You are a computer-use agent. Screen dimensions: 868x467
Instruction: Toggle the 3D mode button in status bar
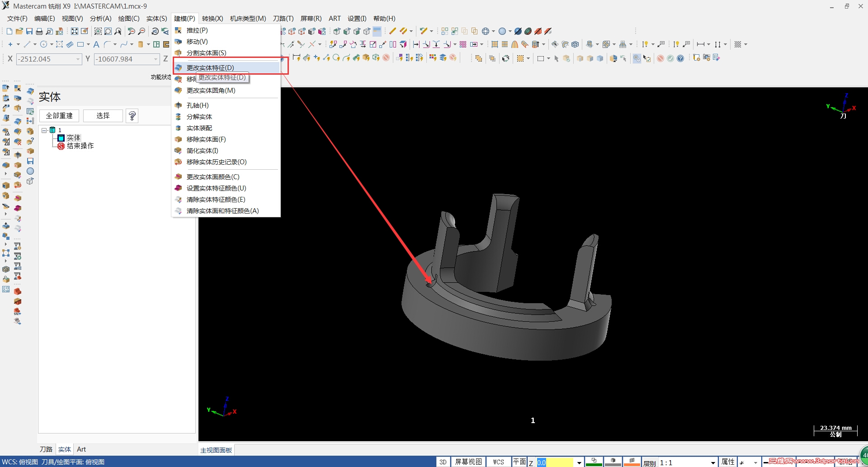443,462
